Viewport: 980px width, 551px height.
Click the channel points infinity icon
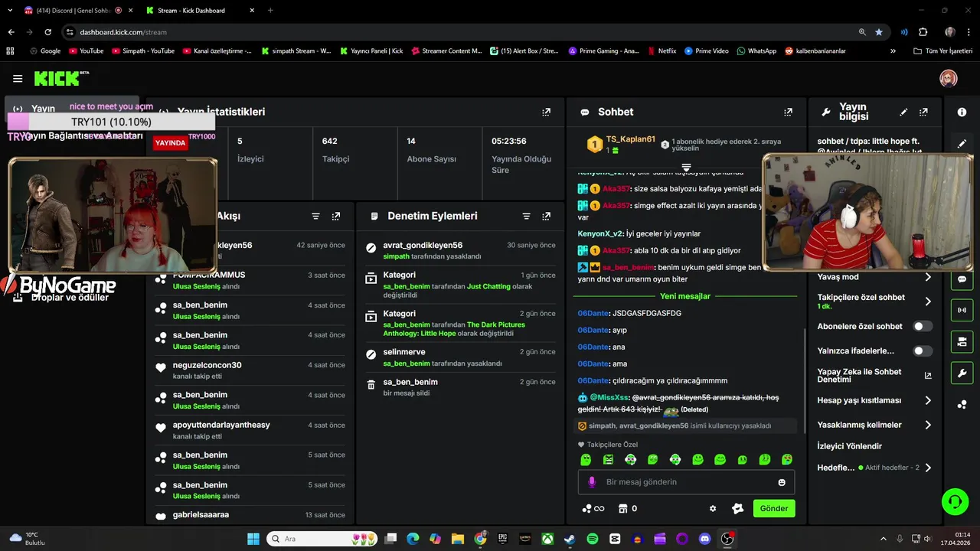(593, 508)
